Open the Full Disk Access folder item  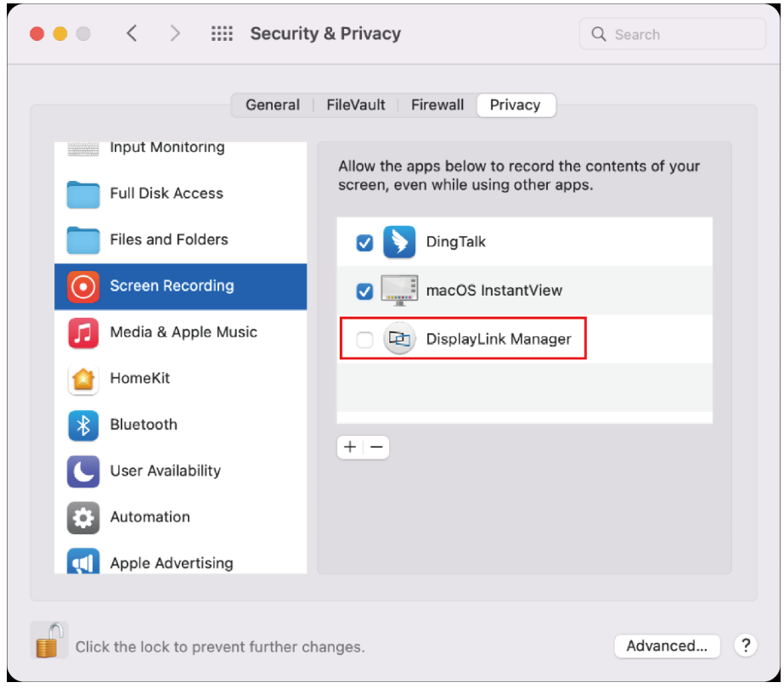pos(166,194)
